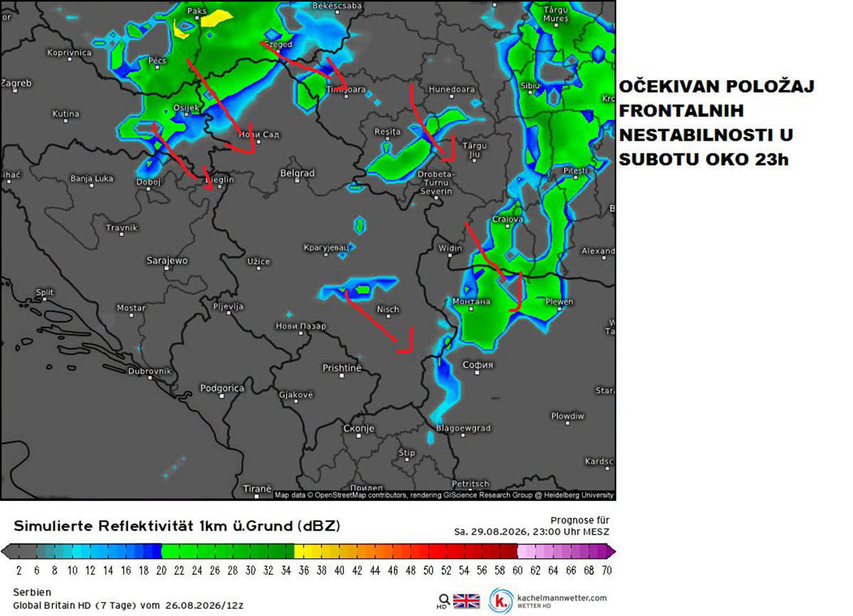Image resolution: width=853 pixels, height=616 pixels.
Task: Click the 'Drobeta-Turnu Severin' city label
Action: (x=436, y=183)
